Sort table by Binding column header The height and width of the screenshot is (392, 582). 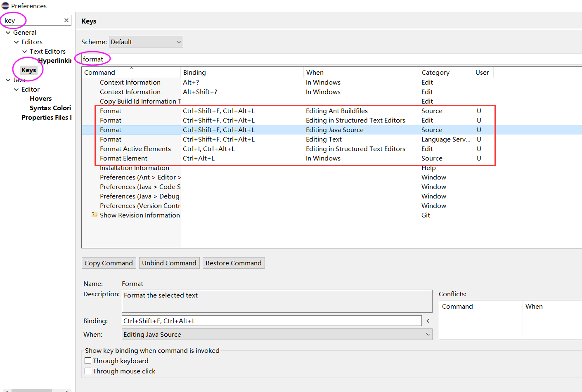[x=242, y=72]
